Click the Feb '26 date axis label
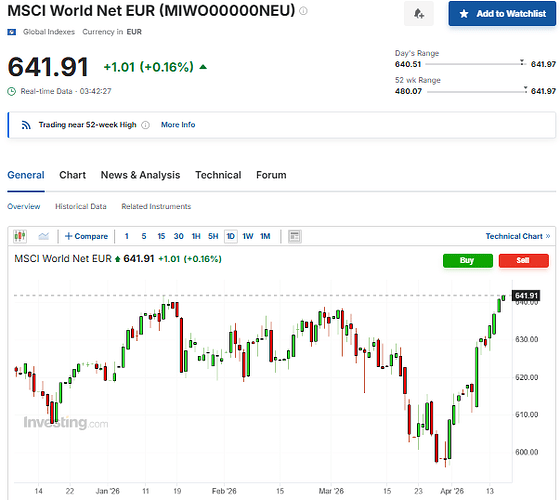Image resolution: width=560 pixels, height=500 pixels. [224, 491]
